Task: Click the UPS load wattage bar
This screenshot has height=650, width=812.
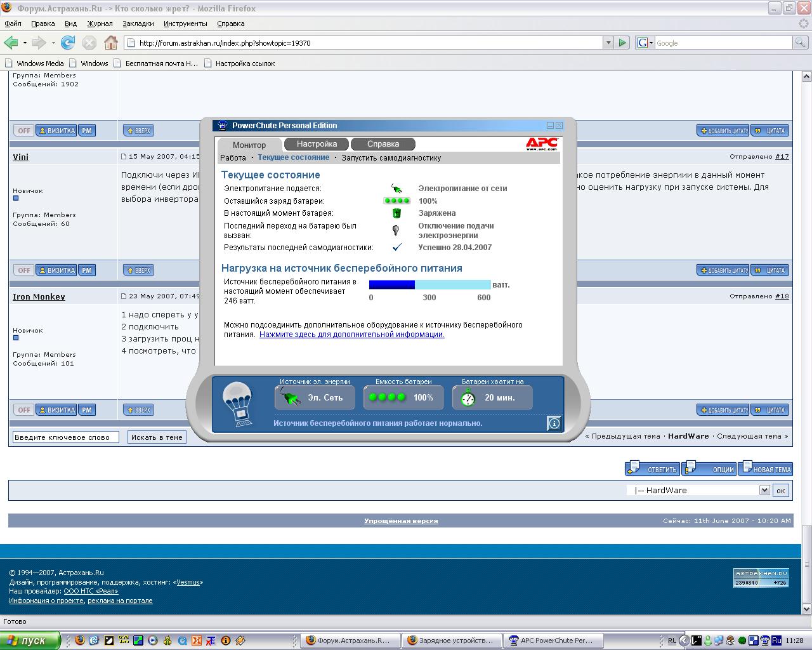Action: [x=430, y=284]
